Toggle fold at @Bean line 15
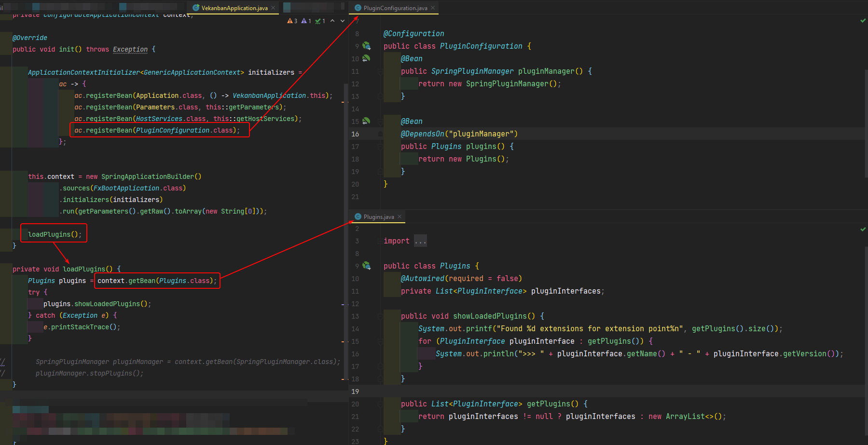The image size is (868, 445). pyautogui.click(x=380, y=121)
